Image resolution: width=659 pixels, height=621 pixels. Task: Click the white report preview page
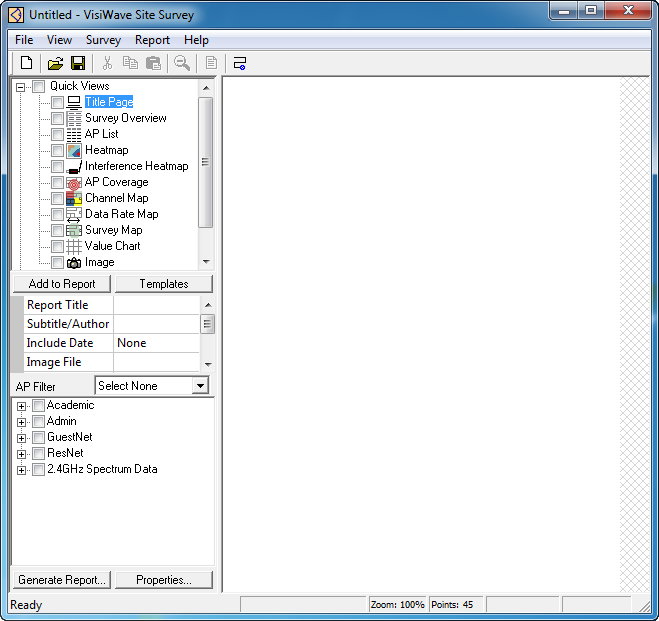[421, 334]
